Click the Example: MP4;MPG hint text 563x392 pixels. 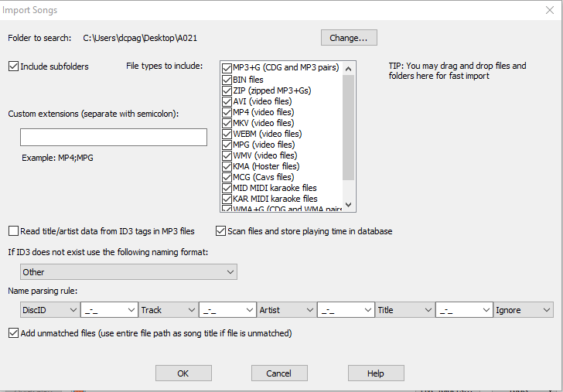click(x=57, y=158)
